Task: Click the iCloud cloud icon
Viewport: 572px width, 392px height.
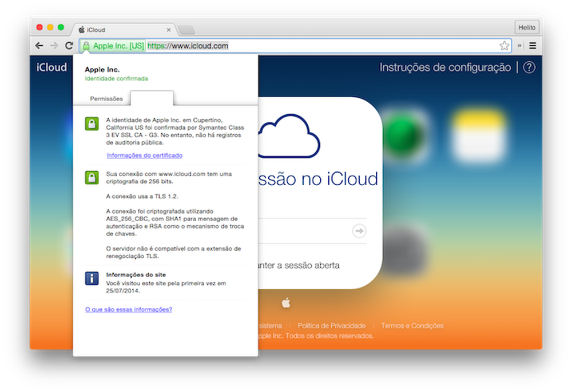Action: 289,136
